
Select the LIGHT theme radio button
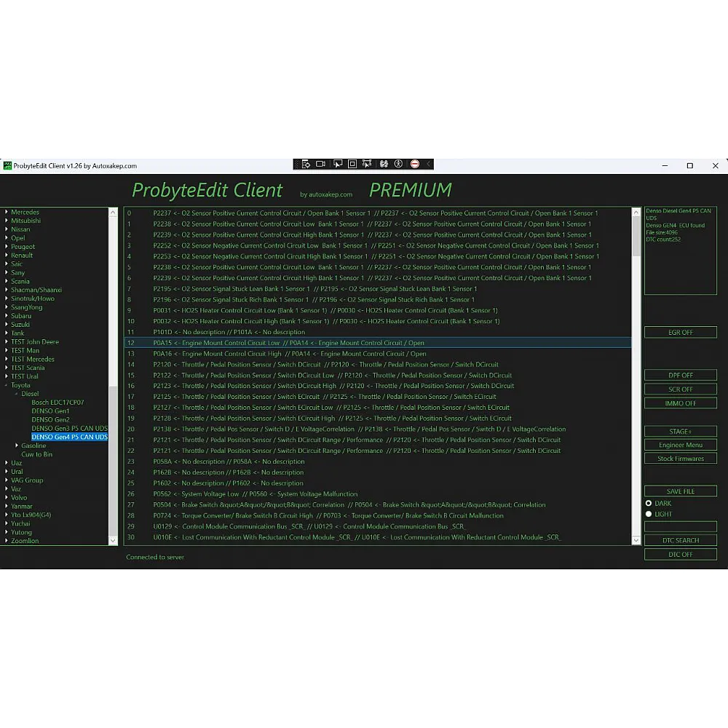point(649,514)
